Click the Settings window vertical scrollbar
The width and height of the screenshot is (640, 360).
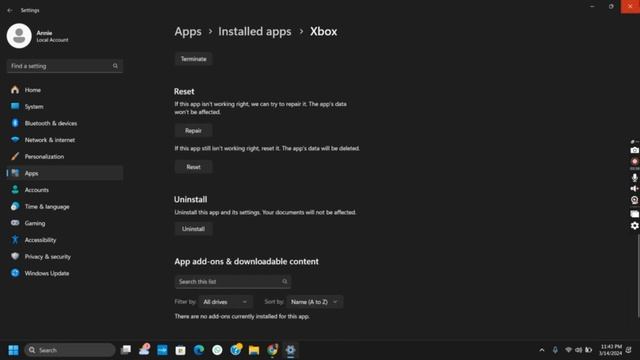click(x=638, y=276)
